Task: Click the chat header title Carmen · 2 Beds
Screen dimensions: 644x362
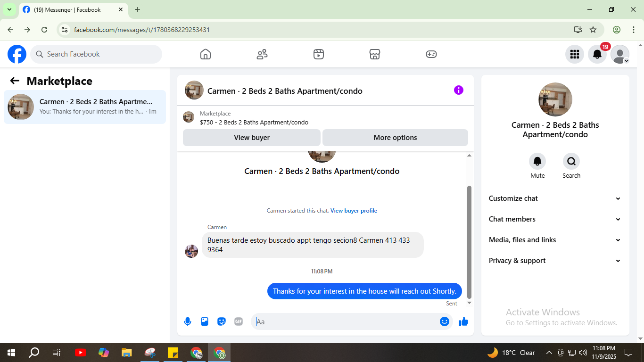Action: point(285,91)
